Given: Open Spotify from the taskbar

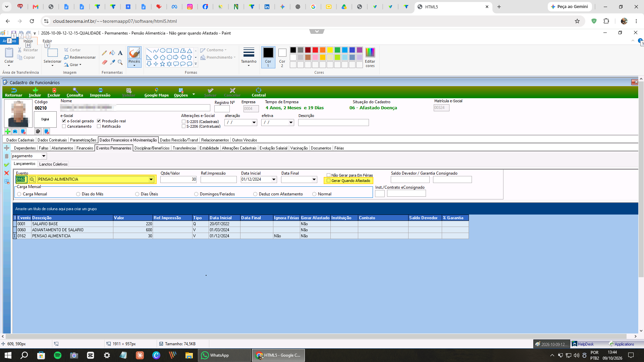Looking at the screenshot, I should click(x=58, y=355).
